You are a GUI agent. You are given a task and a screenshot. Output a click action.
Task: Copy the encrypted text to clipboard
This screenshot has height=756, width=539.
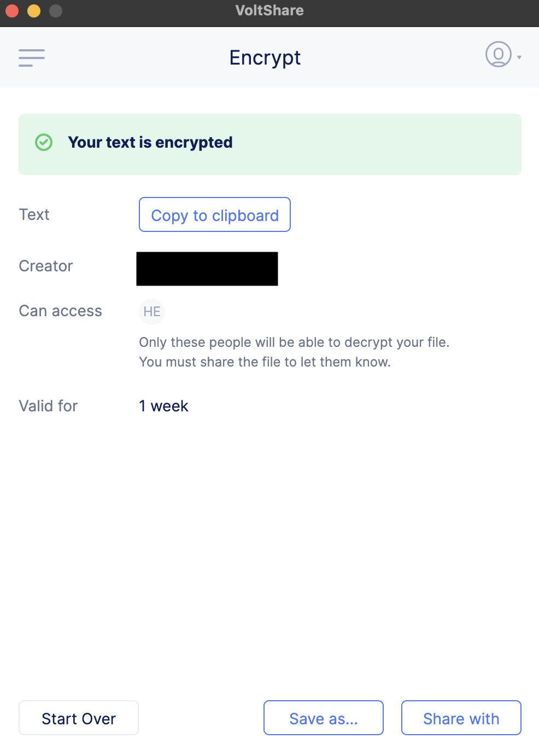[214, 214]
